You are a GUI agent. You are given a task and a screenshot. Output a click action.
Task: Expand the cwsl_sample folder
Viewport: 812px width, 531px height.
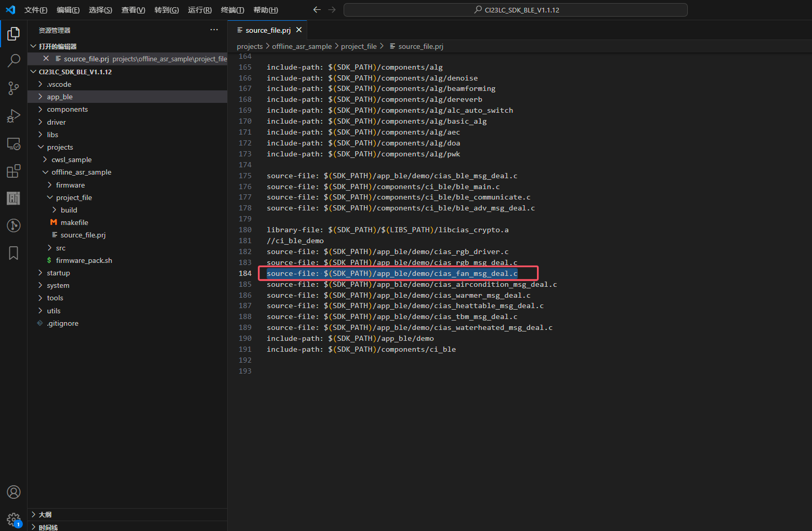[x=127, y=160]
